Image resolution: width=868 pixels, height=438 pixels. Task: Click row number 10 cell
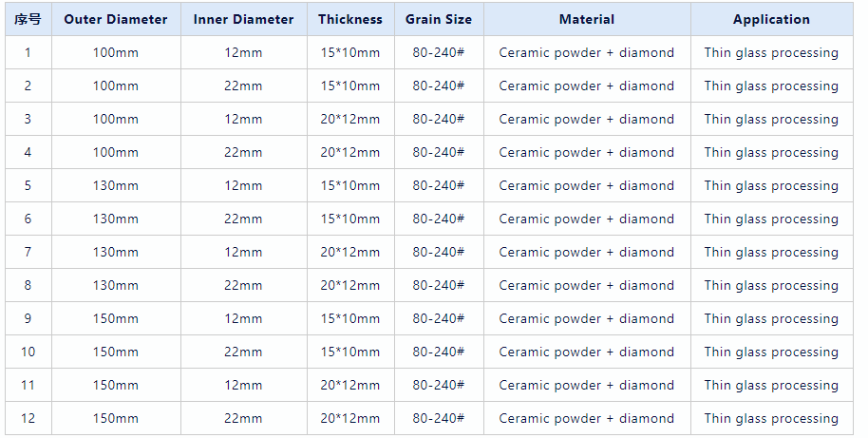(28, 352)
